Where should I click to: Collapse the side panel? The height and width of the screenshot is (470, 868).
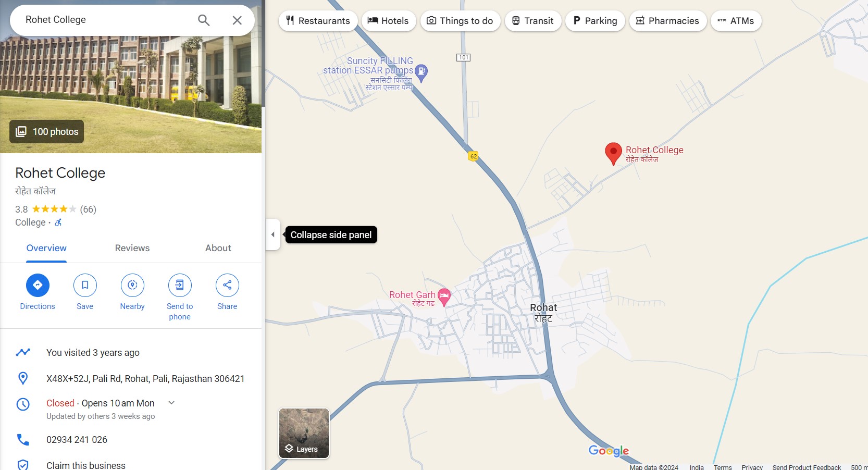[x=273, y=234]
